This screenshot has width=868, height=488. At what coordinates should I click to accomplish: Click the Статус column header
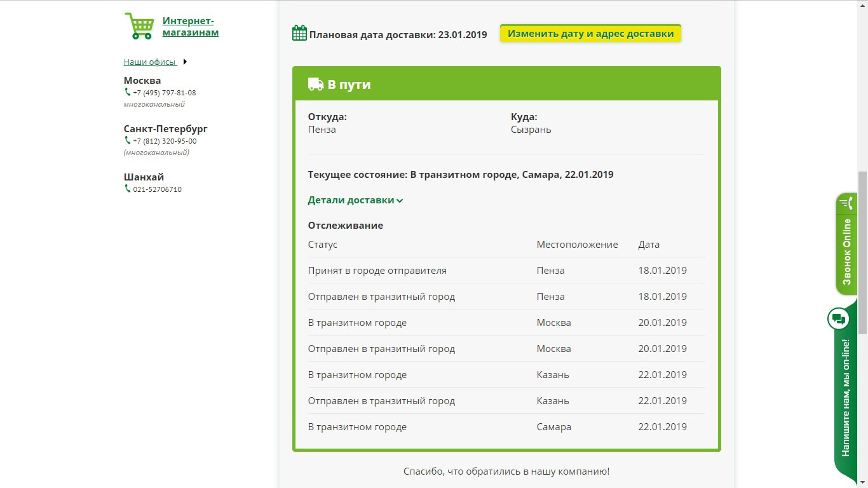pos(323,245)
